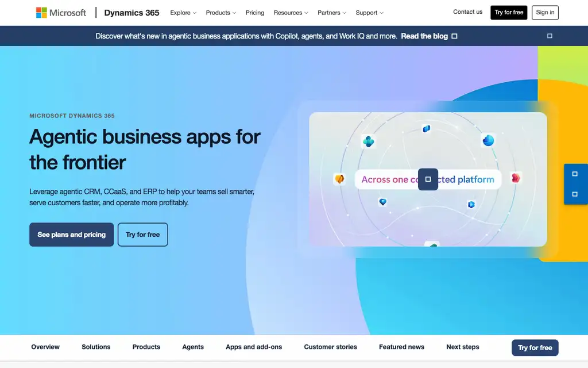The height and width of the screenshot is (368, 588).
Task: Click See plans and pricing button
Action: pos(72,235)
